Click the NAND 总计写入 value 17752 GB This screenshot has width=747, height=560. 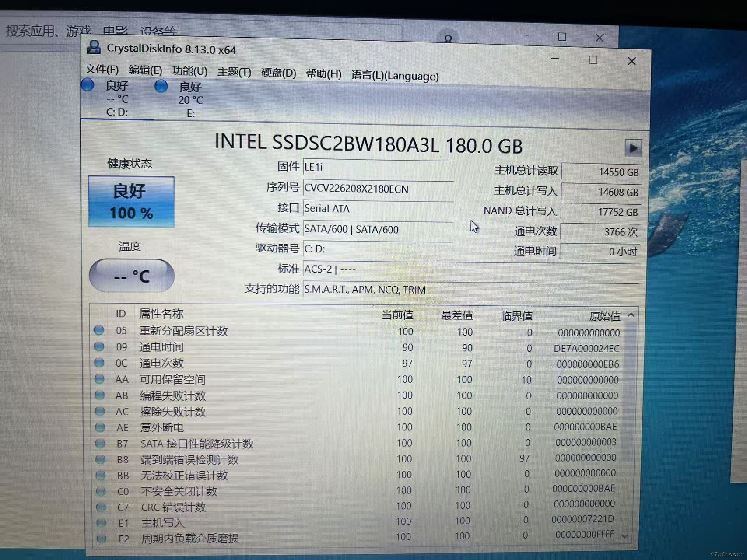click(600, 212)
